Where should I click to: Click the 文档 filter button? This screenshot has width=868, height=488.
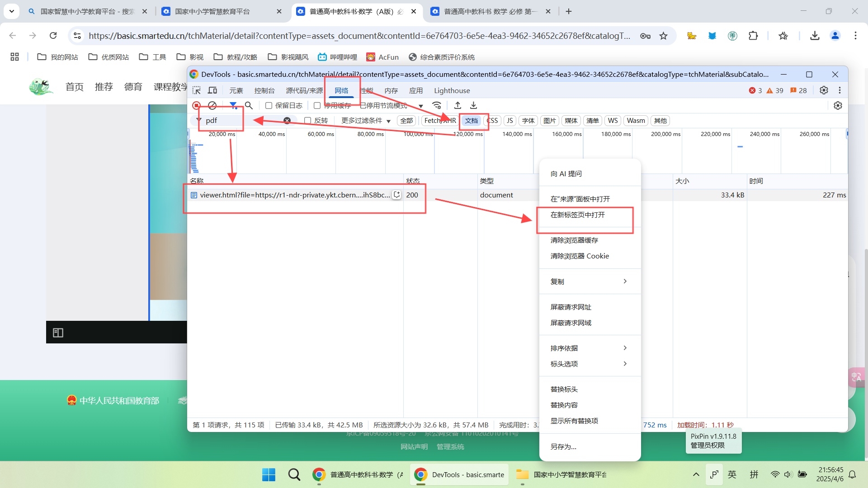click(471, 121)
